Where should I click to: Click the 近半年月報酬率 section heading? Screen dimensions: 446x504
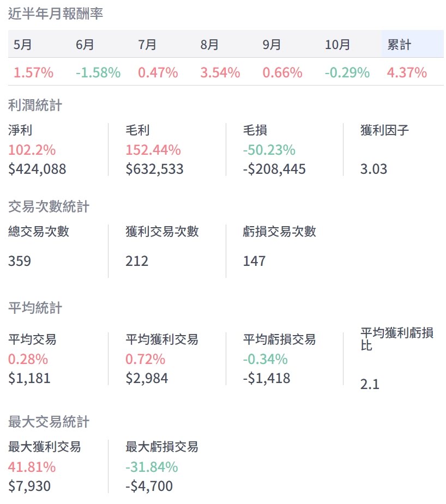(x=56, y=14)
